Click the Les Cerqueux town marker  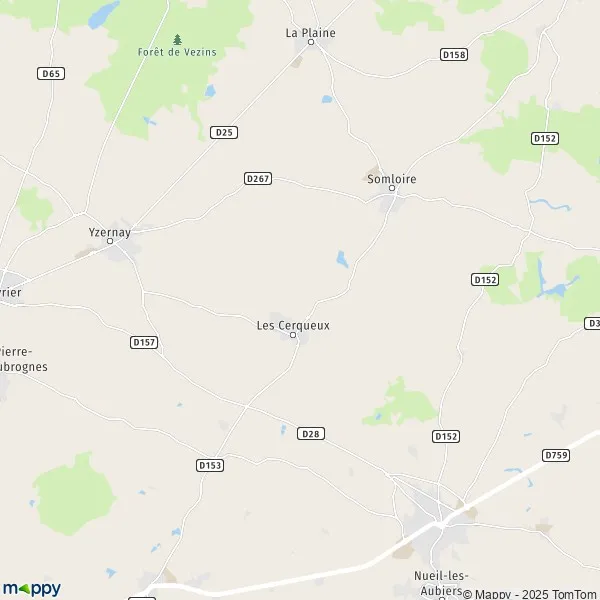pos(293,335)
